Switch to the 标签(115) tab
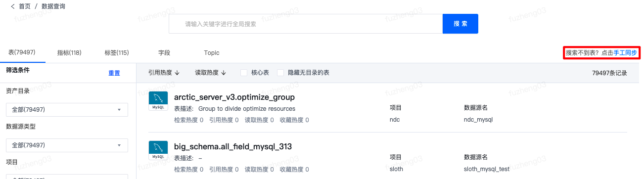Viewport: 644px width, 179px height. pos(117,53)
